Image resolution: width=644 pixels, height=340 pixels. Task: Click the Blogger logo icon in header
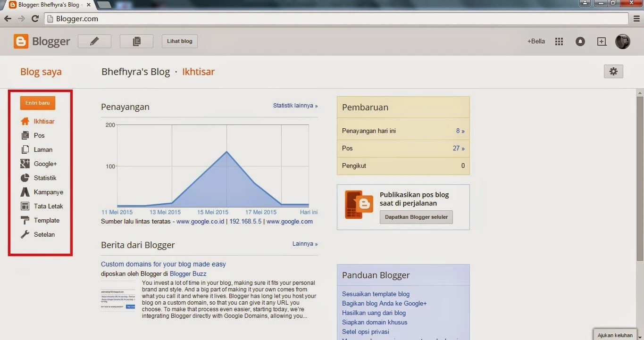click(21, 41)
